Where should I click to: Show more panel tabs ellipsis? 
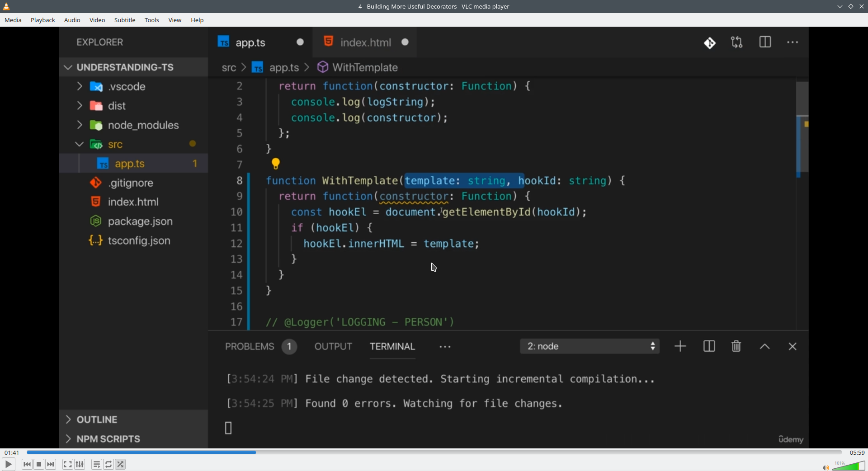pyautogui.click(x=445, y=347)
